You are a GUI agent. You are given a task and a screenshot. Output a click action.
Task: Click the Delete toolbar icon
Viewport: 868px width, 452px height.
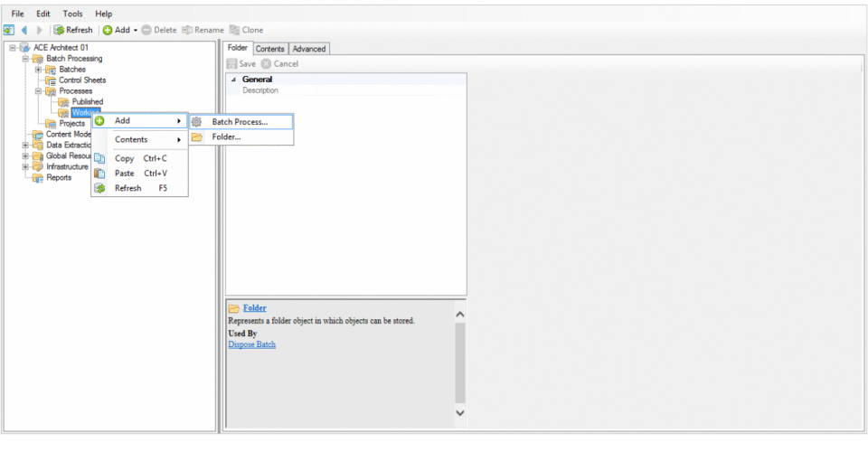click(x=146, y=31)
